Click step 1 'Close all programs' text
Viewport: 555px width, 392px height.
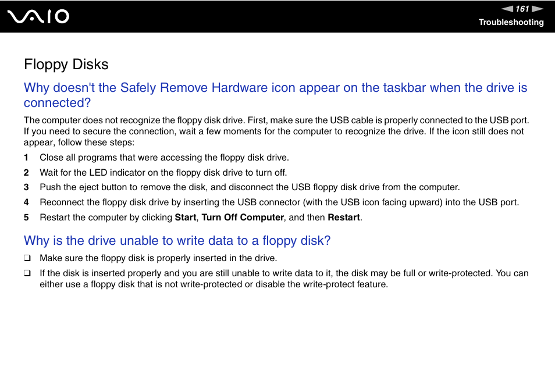tap(164, 158)
